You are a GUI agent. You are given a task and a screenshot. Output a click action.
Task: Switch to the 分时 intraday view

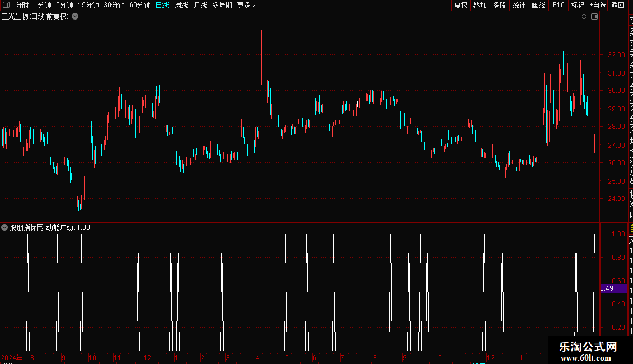point(22,5)
